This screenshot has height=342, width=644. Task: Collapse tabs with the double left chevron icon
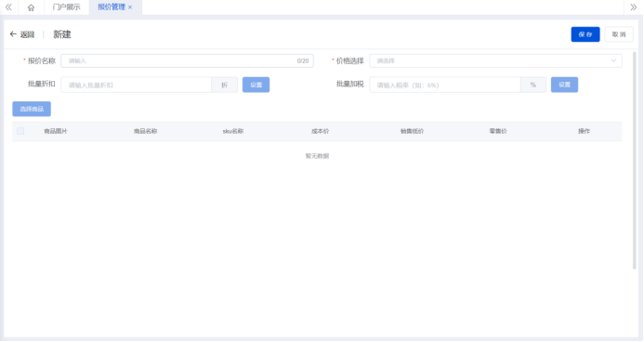tap(8, 7)
